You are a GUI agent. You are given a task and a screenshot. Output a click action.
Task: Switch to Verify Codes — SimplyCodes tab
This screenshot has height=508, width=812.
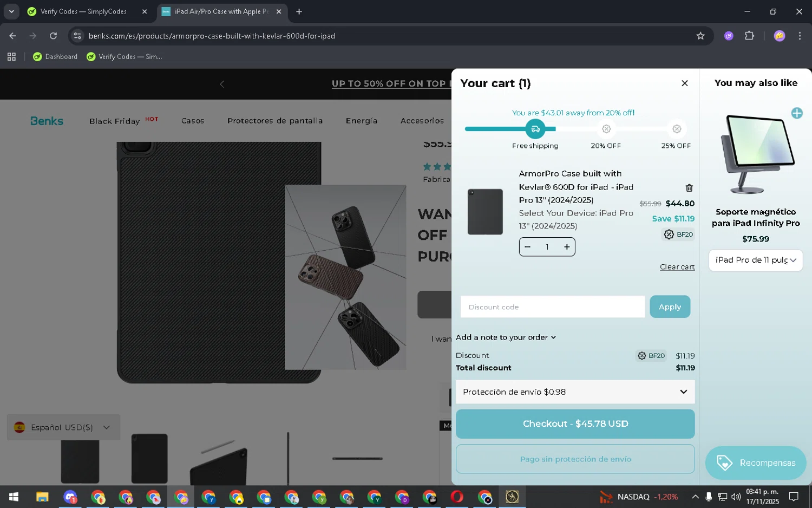(x=83, y=11)
